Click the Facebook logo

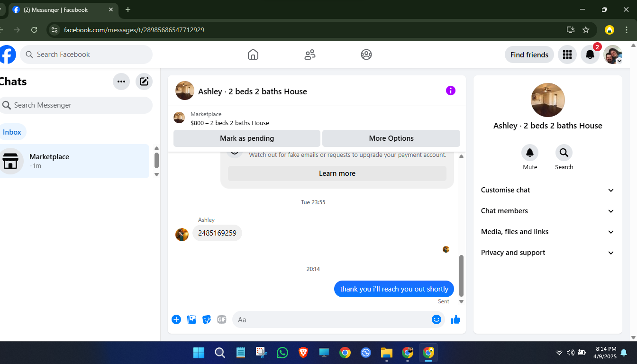coord(7,55)
